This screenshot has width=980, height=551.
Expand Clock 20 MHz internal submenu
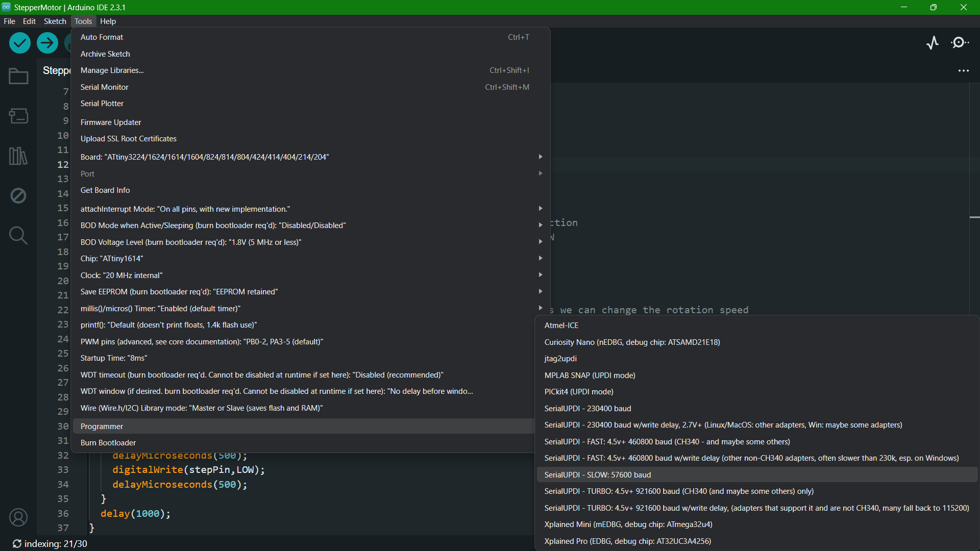pos(310,275)
